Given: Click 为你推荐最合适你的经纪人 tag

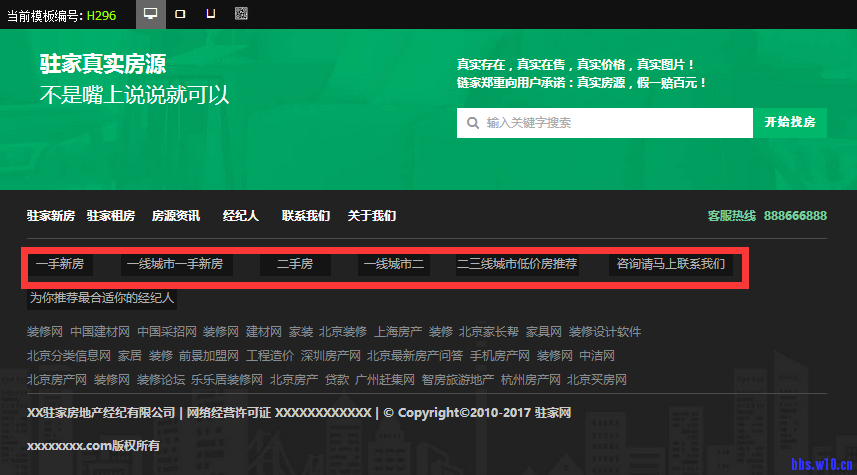Looking at the screenshot, I should (102, 298).
